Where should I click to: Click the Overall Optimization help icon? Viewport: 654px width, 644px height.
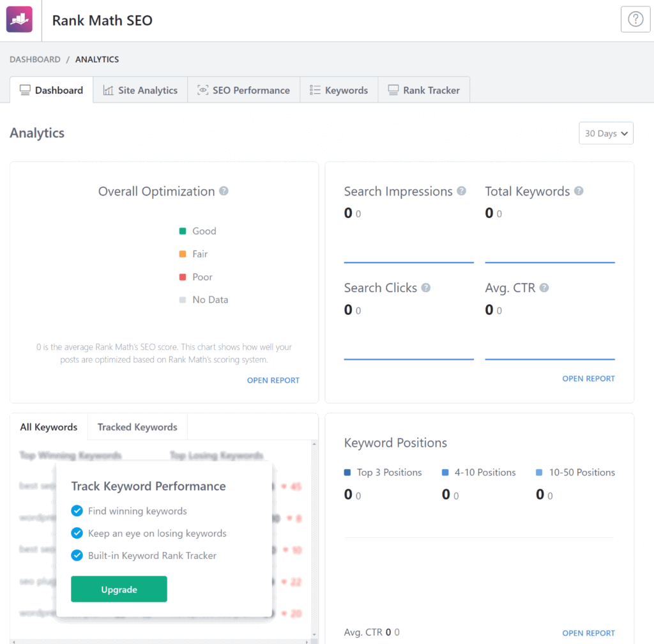(224, 191)
